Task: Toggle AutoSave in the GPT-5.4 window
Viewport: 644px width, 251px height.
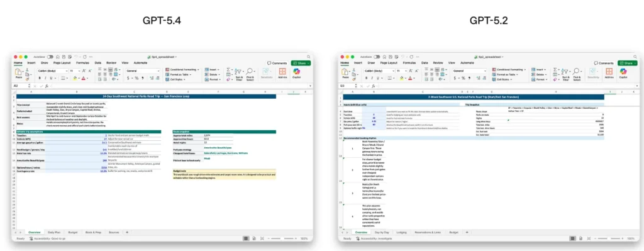Action: pyautogui.click(x=50, y=57)
